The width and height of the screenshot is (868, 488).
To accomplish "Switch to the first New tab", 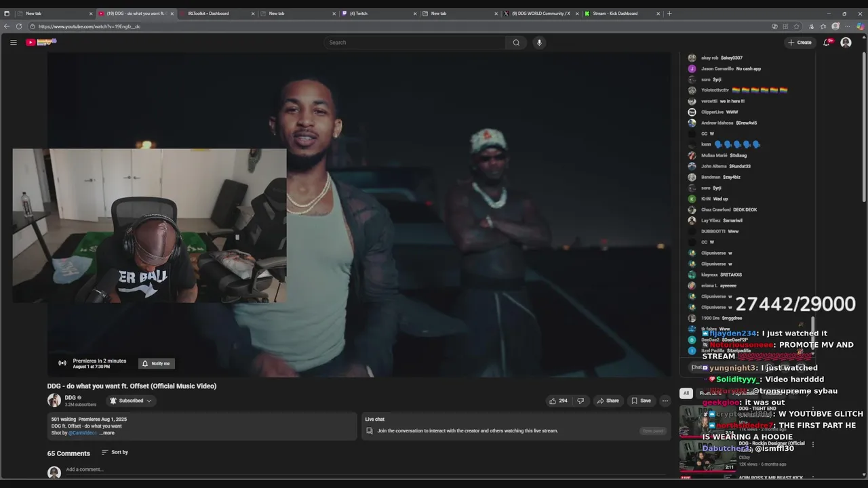I will coord(54,13).
